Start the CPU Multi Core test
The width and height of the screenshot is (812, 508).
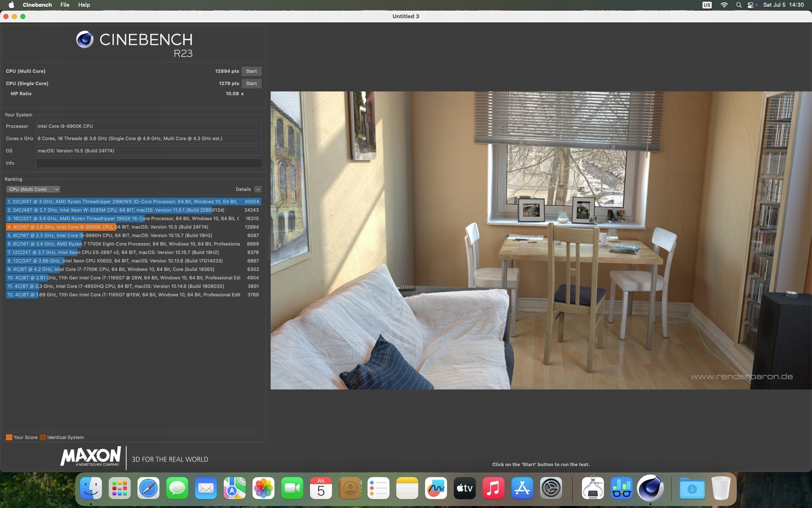pos(251,71)
